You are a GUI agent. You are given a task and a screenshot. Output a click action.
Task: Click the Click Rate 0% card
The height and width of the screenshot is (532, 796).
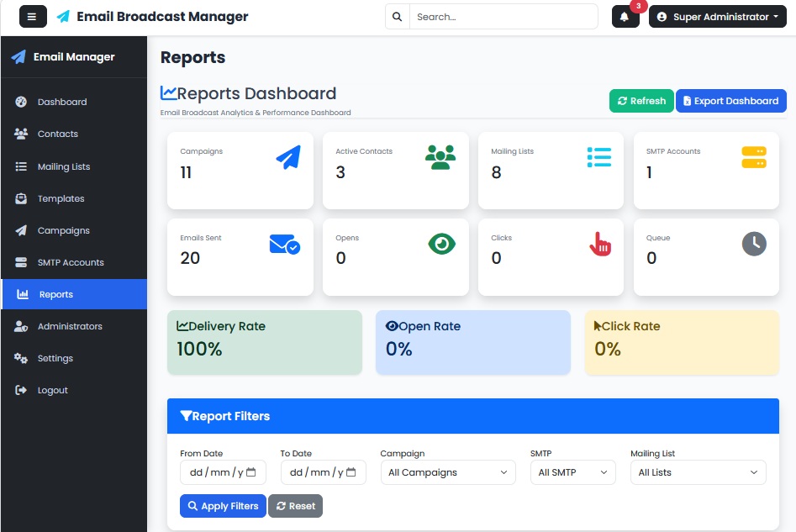pyautogui.click(x=682, y=343)
